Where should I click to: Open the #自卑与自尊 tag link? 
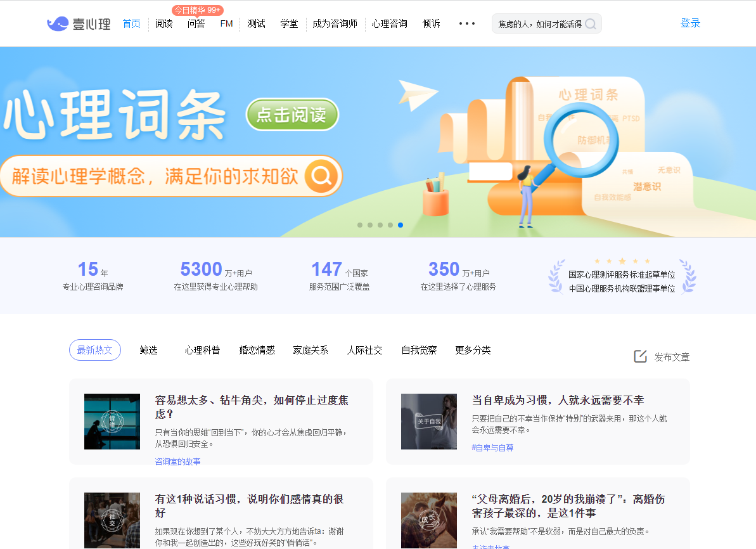point(492,448)
